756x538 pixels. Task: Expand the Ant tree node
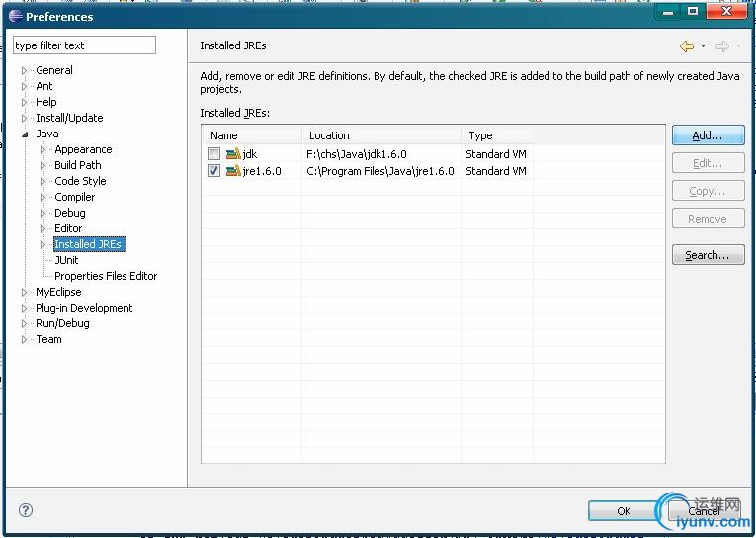(24, 86)
